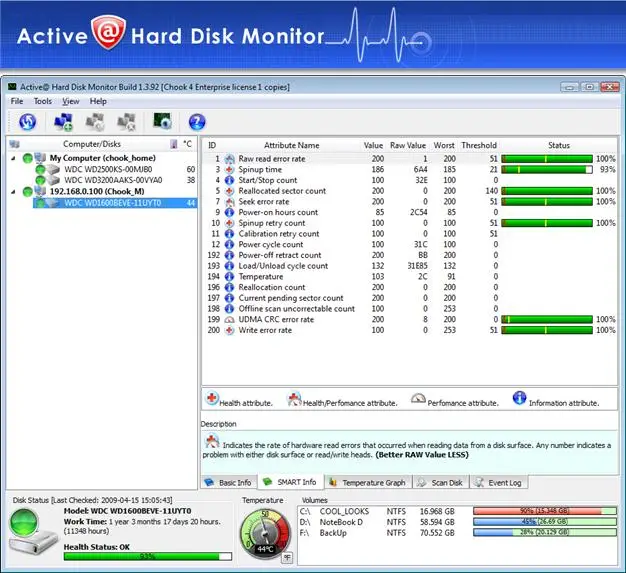Viewport: 626px width, 573px height.
Task: Open the File menu
Action: pos(17,101)
